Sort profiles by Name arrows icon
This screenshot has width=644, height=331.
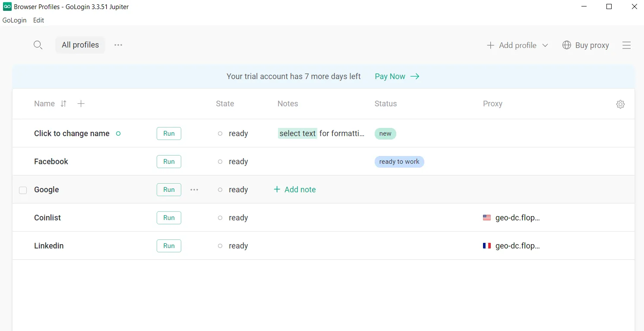(x=63, y=104)
